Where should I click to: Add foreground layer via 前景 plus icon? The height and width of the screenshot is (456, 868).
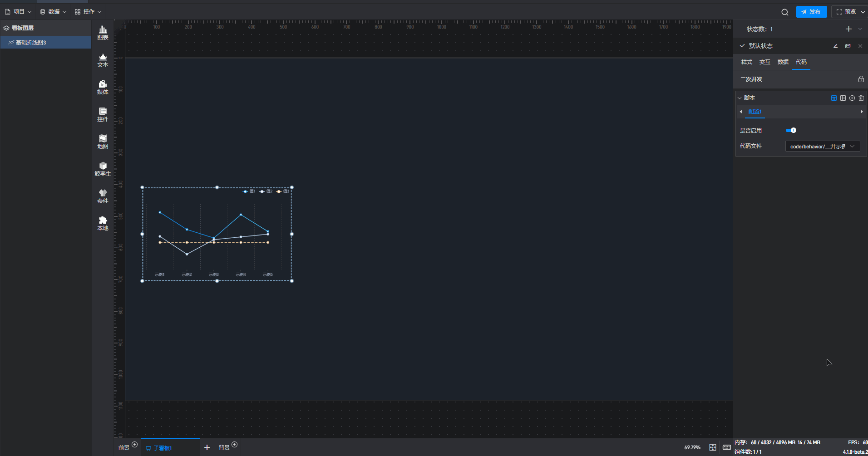134,445
